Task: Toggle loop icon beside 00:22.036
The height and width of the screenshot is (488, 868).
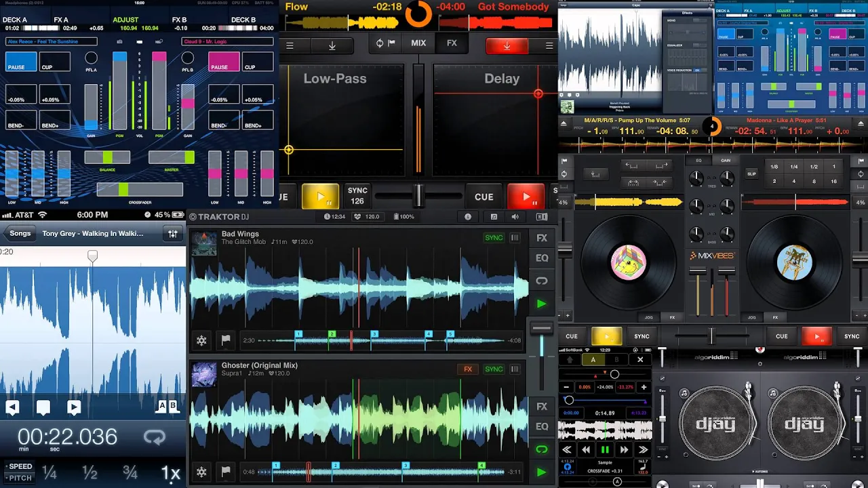Action: pyautogui.click(x=155, y=438)
